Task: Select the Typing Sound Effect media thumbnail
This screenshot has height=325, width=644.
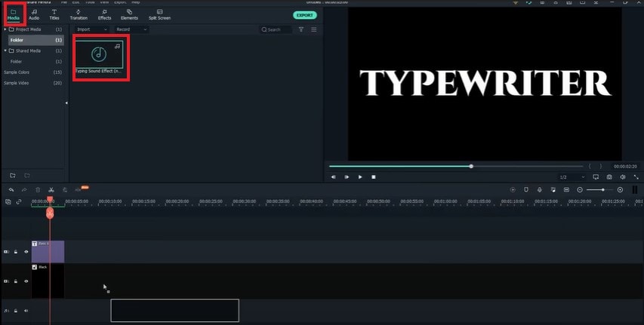Action: [x=100, y=54]
